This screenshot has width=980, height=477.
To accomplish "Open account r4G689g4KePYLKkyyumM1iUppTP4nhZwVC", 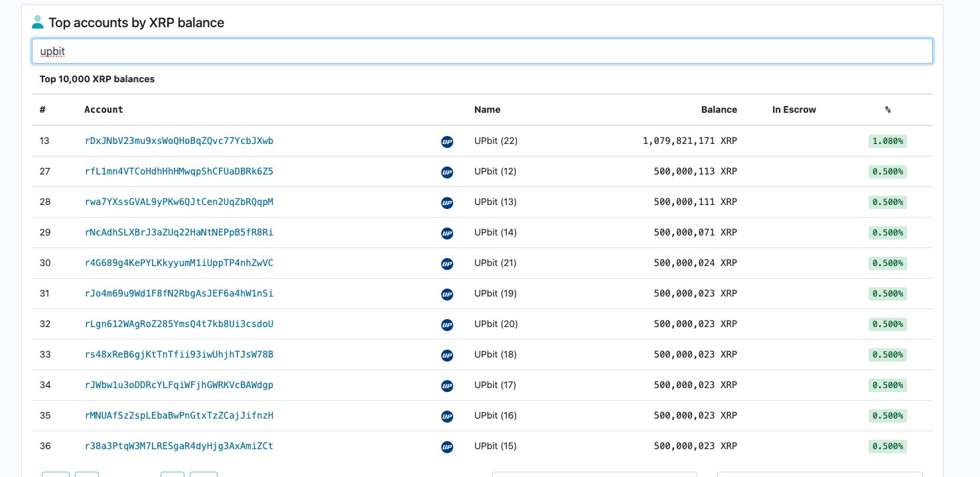I will coord(179,263).
